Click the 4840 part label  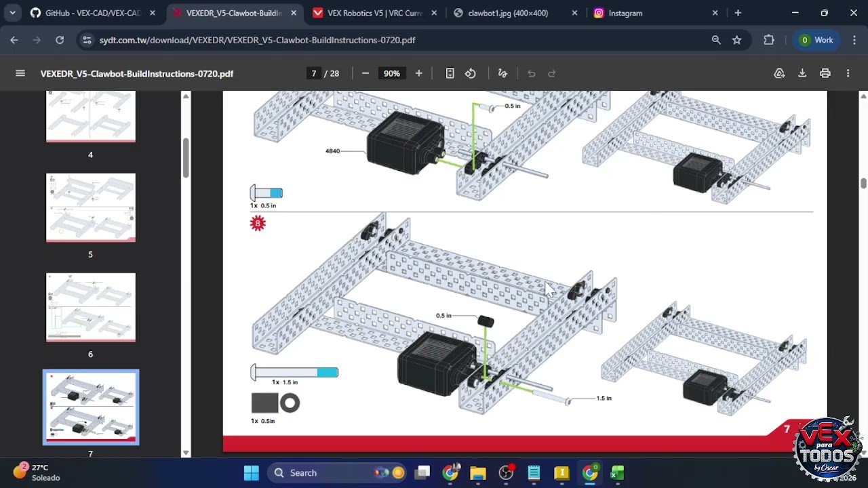tap(332, 150)
